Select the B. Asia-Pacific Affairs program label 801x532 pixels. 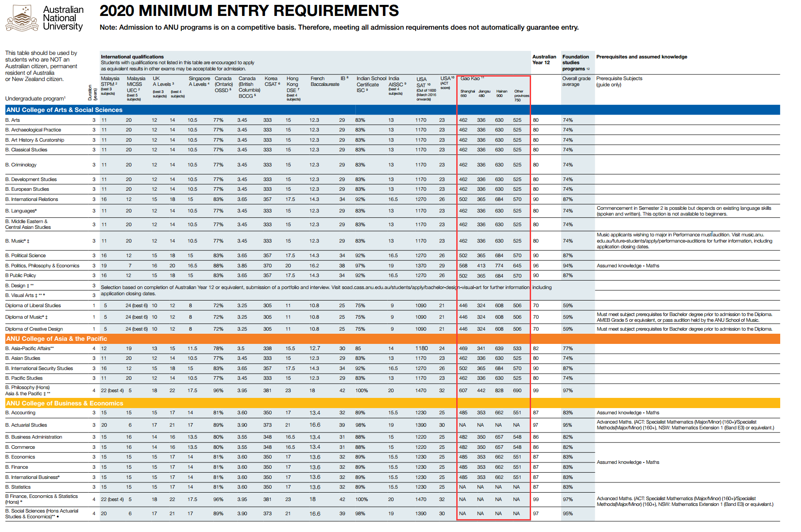(29, 348)
